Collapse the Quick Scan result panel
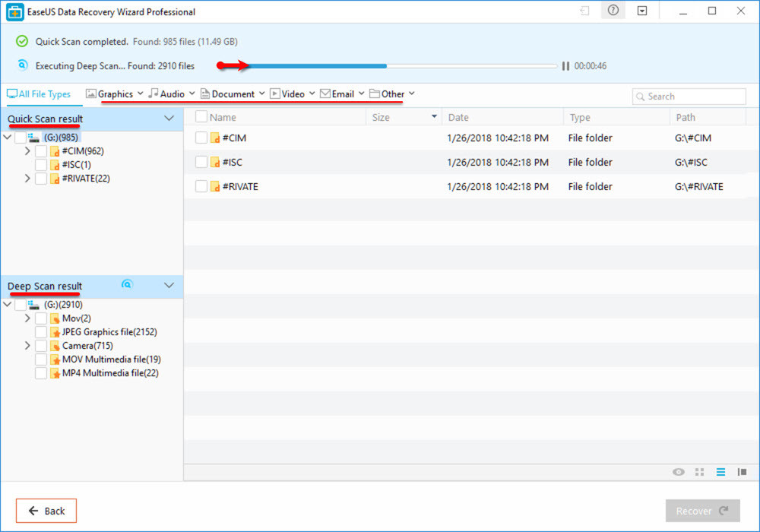Screen dimensions: 760x532 coord(169,119)
